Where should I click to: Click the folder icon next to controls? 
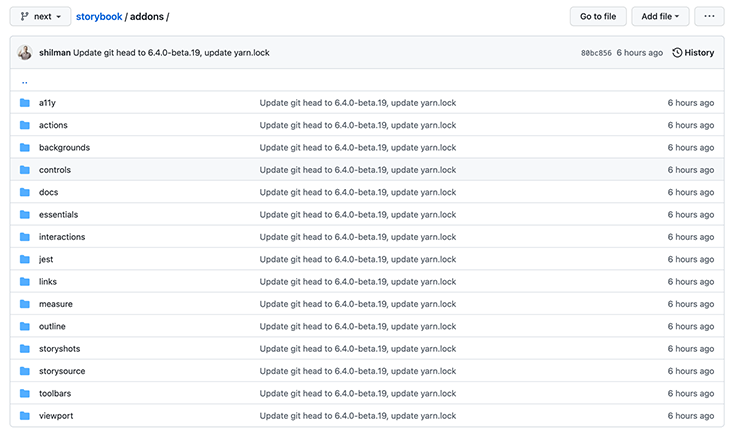click(x=25, y=170)
